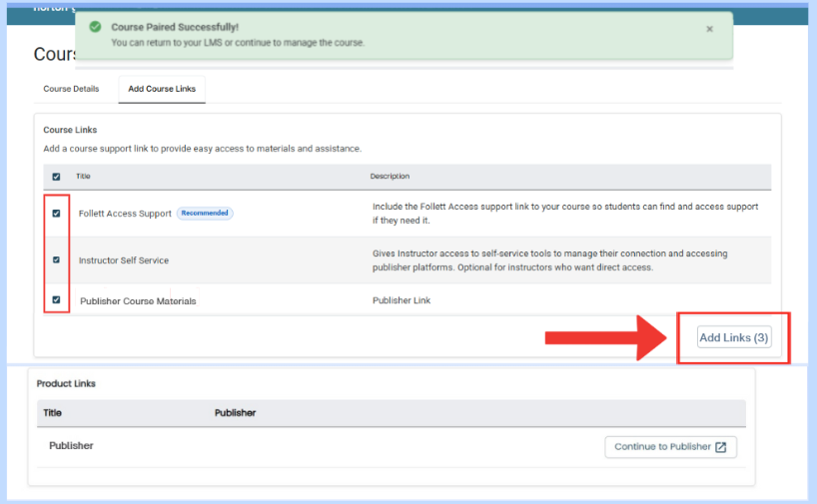Click Continue to Publisher button
Viewport: 817px width, 504px height.
click(x=670, y=447)
